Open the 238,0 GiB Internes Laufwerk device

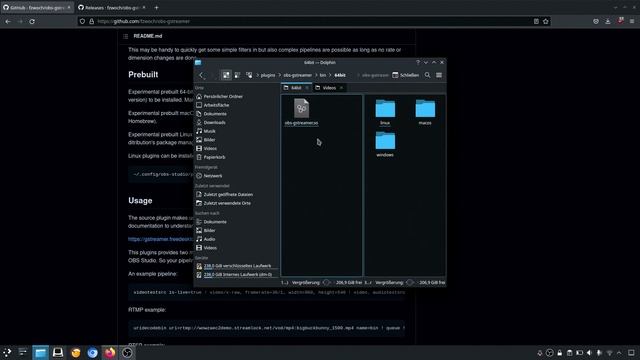(236, 275)
